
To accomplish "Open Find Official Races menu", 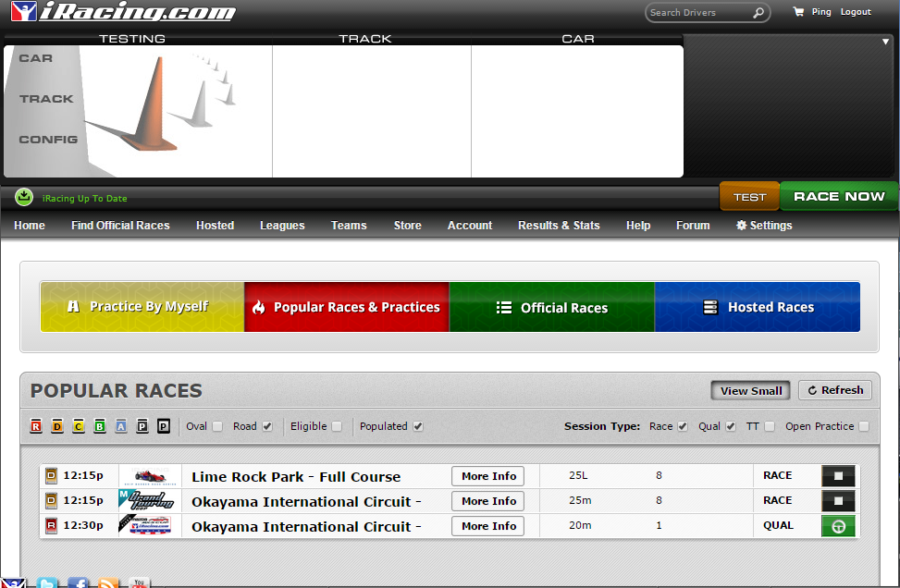I will (x=120, y=226).
